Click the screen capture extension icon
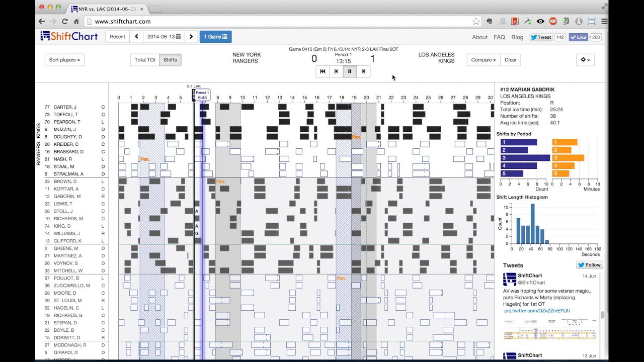 592,22
